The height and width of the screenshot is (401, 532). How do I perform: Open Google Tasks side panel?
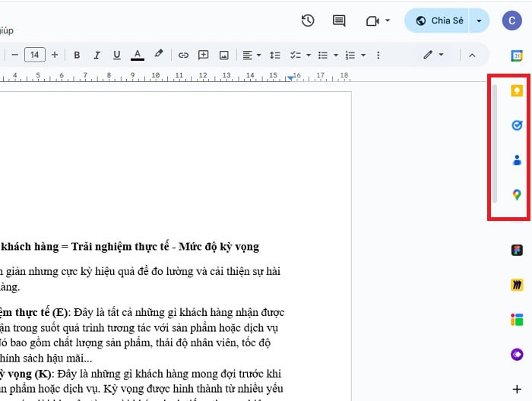517,125
